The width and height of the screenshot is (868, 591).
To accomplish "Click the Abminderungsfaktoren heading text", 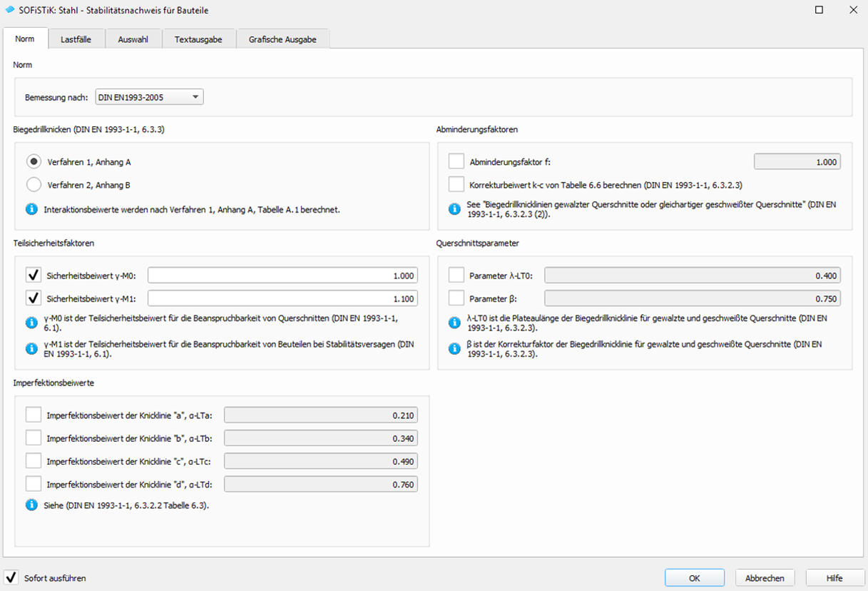I will coord(477,129).
